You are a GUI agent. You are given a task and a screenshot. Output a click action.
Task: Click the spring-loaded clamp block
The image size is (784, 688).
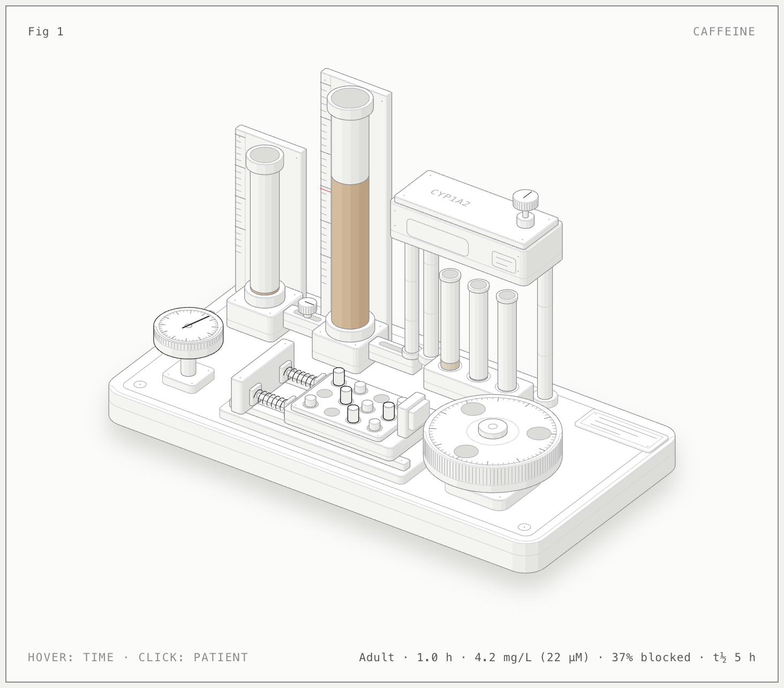point(262,376)
